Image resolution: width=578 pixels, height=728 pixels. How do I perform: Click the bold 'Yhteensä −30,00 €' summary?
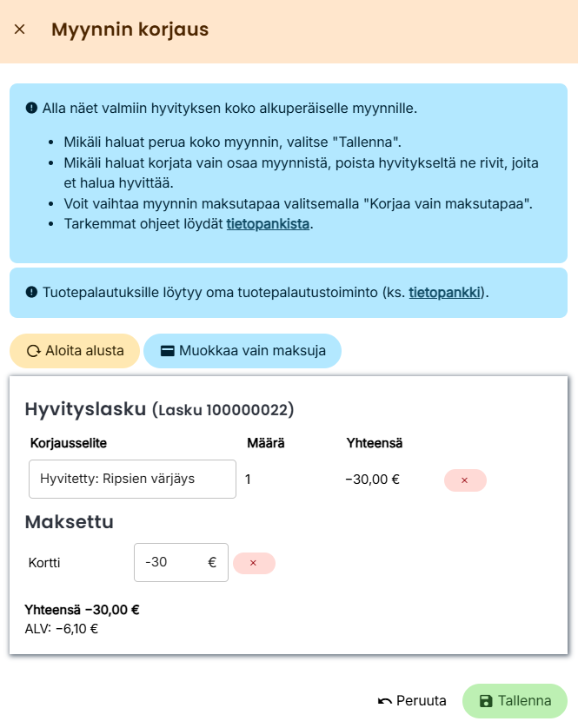coord(83,610)
